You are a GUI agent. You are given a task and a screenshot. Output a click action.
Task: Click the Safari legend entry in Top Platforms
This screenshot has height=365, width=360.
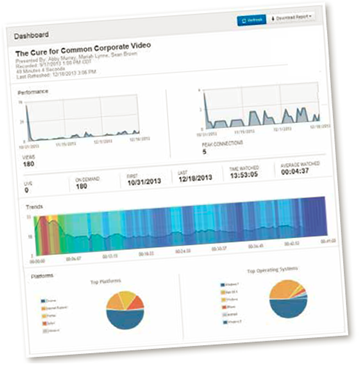(50, 323)
